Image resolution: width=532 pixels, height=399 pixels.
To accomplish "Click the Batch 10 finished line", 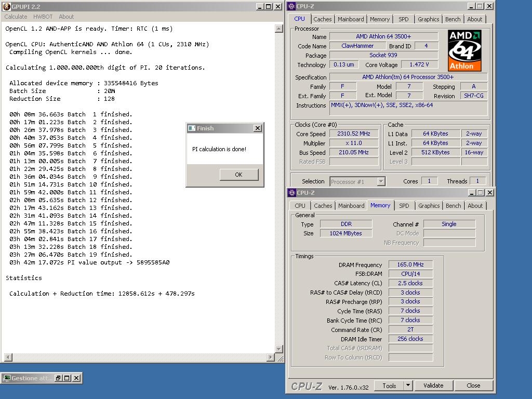I will click(71, 184).
